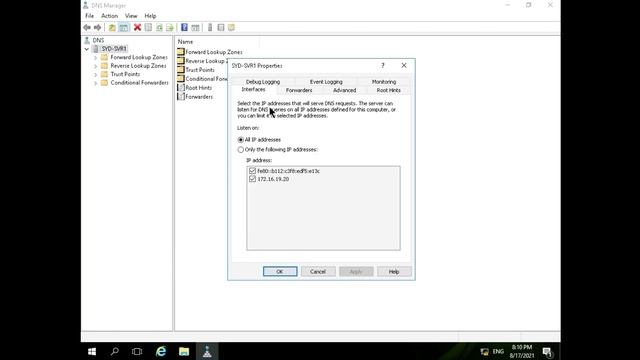Toggle the fe80 IPv6 address checkbox

tap(252, 171)
